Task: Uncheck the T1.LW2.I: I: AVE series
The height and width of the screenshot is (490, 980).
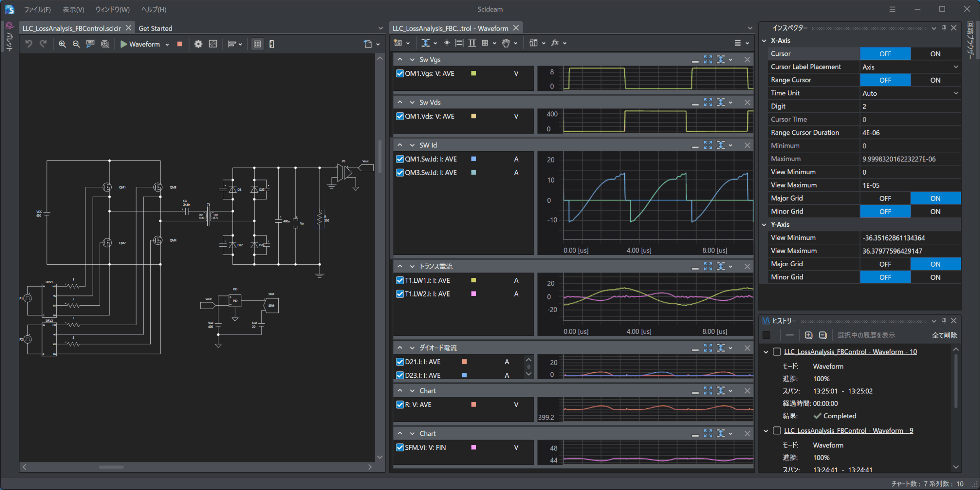Action: pos(400,294)
